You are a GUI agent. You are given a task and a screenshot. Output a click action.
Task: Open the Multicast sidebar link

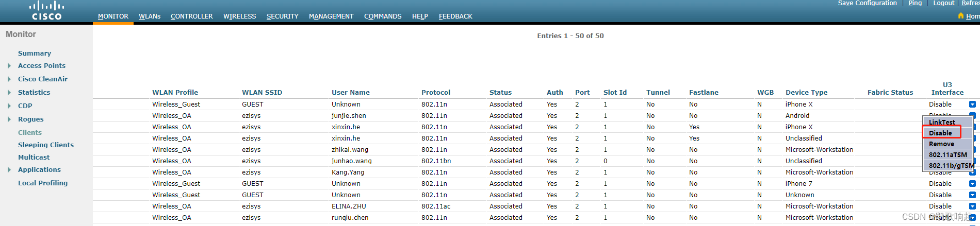tap(34, 158)
